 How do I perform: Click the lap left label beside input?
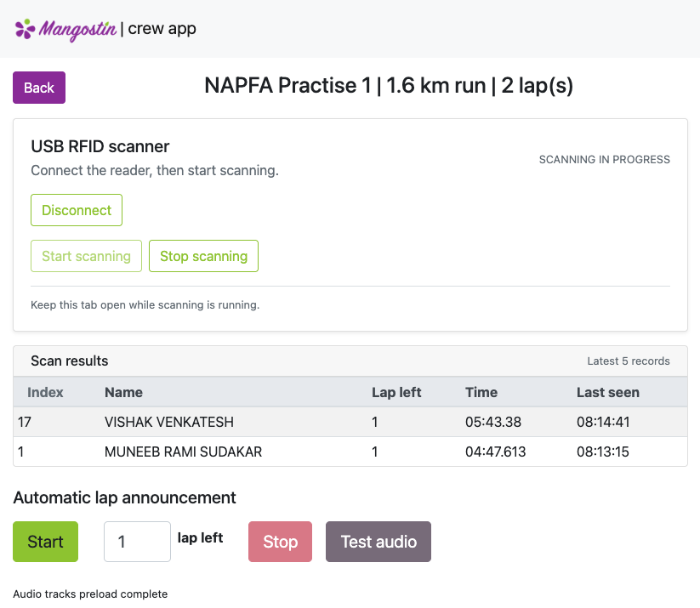pos(200,538)
